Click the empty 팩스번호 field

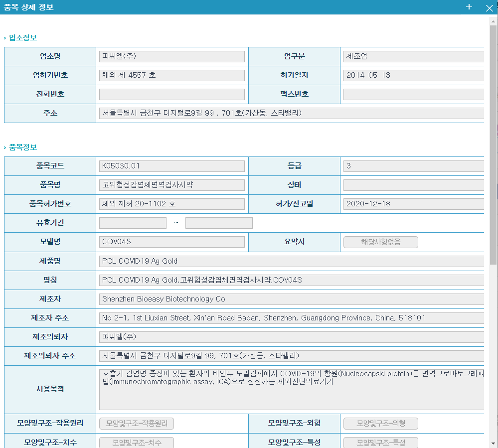pos(414,94)
